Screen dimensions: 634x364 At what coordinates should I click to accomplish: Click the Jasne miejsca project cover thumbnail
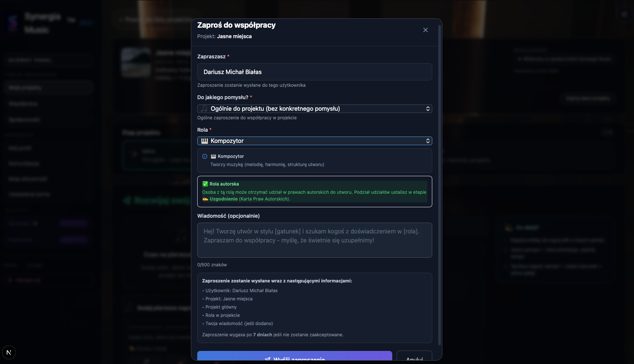pos(136,62)
